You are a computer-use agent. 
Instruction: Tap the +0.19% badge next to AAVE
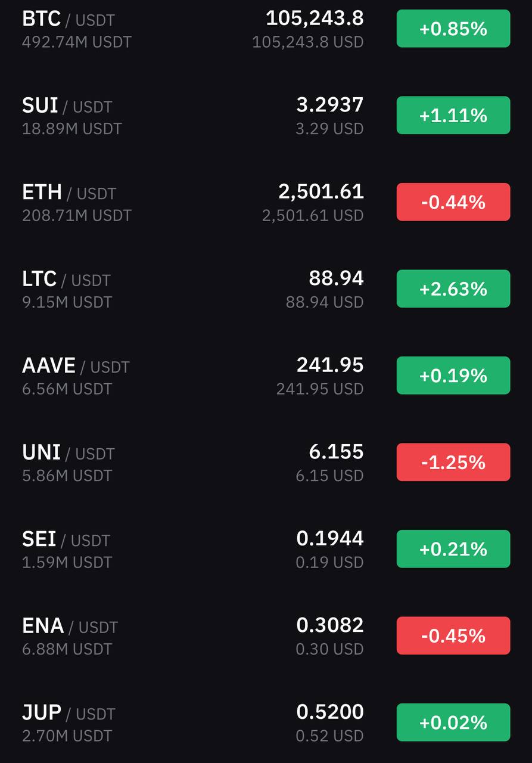(x=453, y=376)
